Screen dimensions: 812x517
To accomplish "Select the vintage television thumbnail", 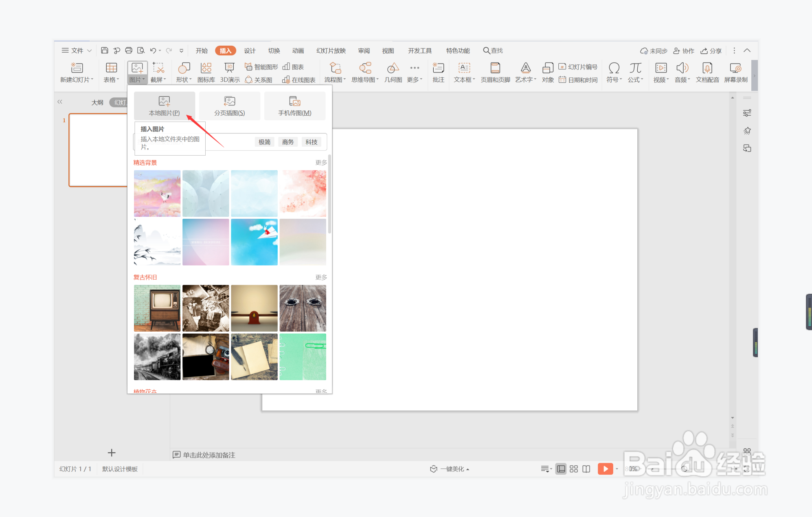I will click(x=157, y=308).
